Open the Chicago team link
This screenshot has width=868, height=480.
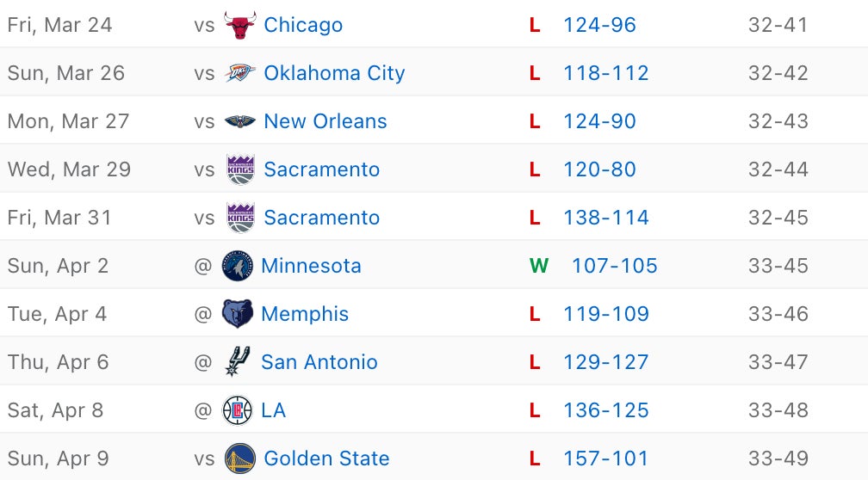click(x=303, y=25)
